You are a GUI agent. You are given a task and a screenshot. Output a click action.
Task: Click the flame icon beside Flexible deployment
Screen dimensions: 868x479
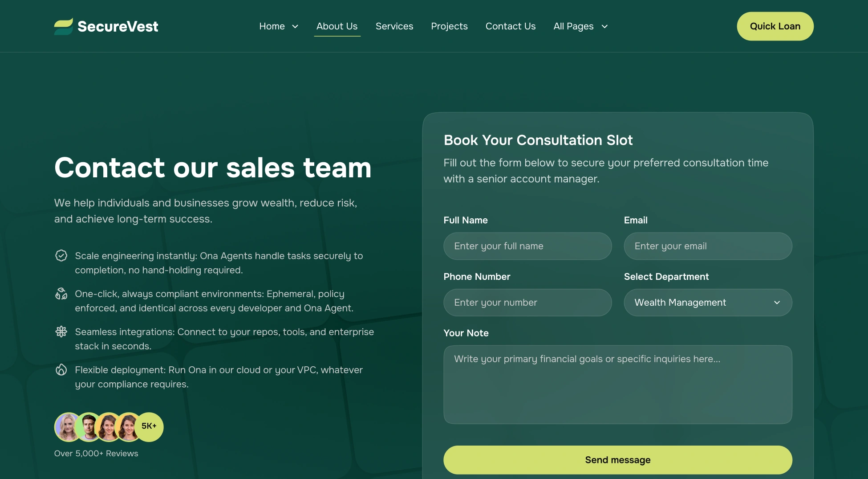(61, 369)
